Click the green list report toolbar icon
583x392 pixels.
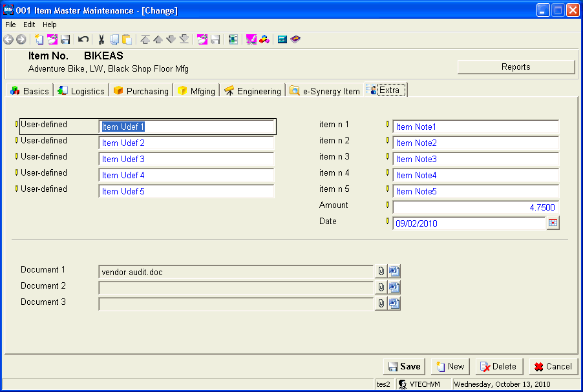(233, 39)
